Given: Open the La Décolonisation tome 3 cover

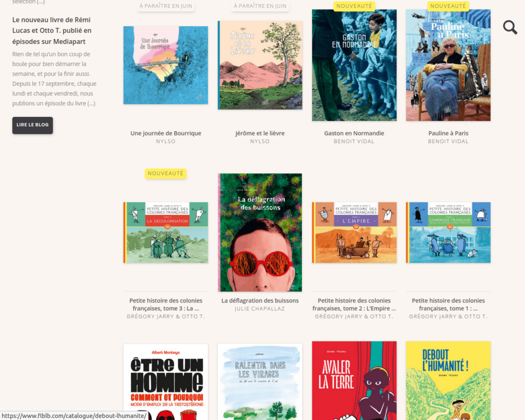Looking at the screenshot, I should point(166,232).
